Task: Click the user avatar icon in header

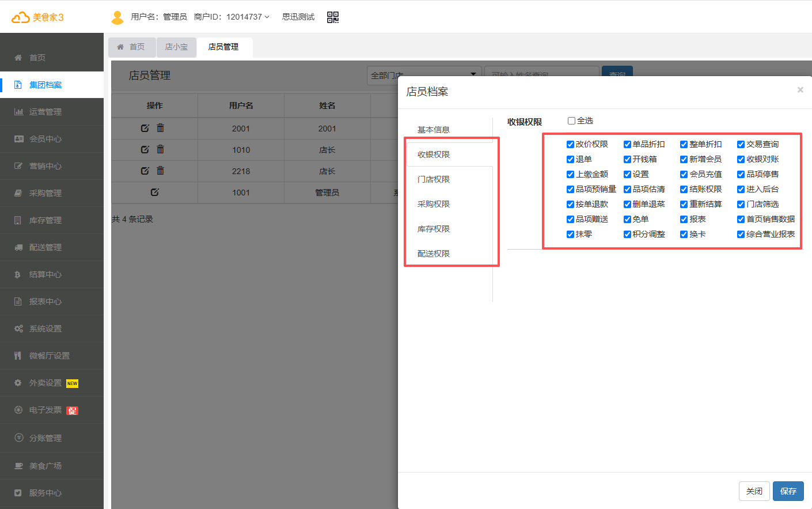Action: click(x=117, y=17)
